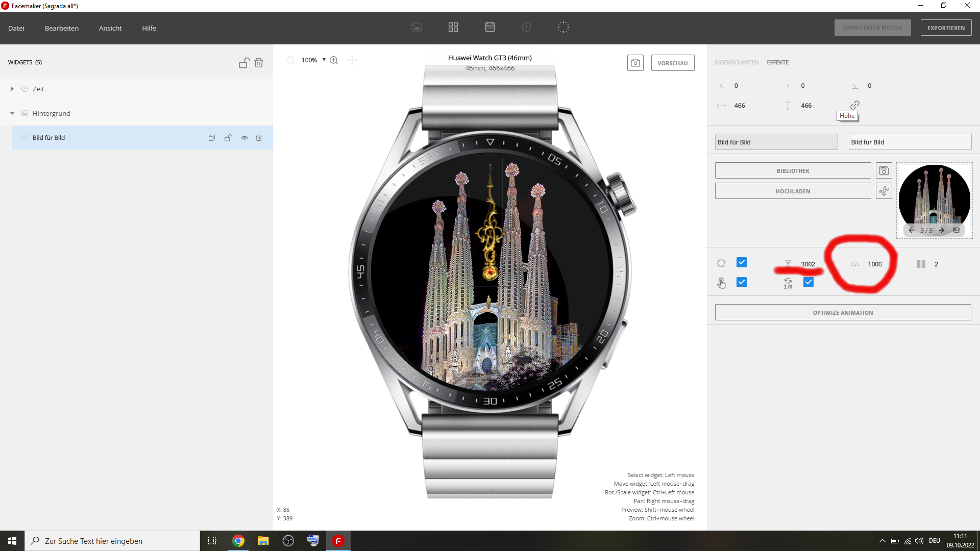Click the zoom in magnifier icon
The image size is (980, 551).
[x=334, y=60]
